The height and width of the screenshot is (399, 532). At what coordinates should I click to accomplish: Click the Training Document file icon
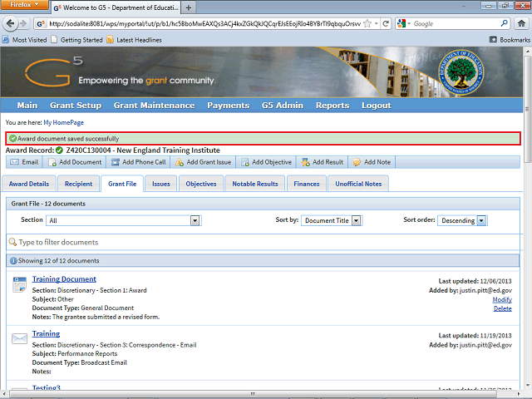pyautogui.click(x=19, y=284)
